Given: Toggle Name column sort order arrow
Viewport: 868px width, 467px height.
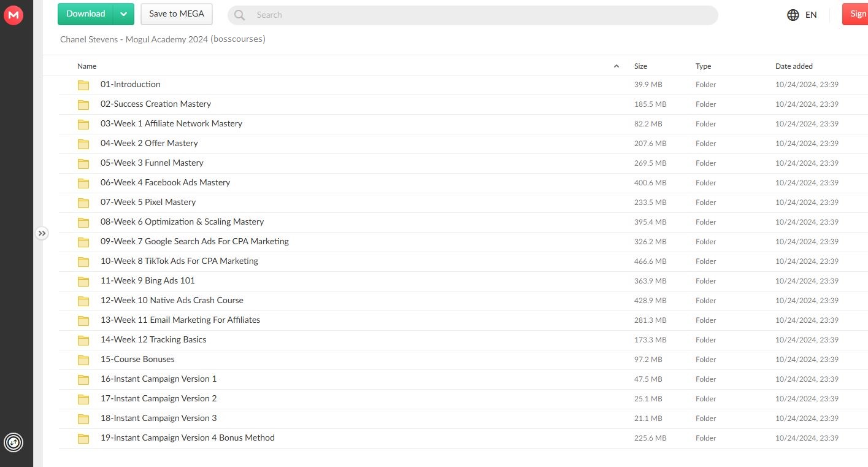Looking at the screenshot, I should [x=616, y=66].
